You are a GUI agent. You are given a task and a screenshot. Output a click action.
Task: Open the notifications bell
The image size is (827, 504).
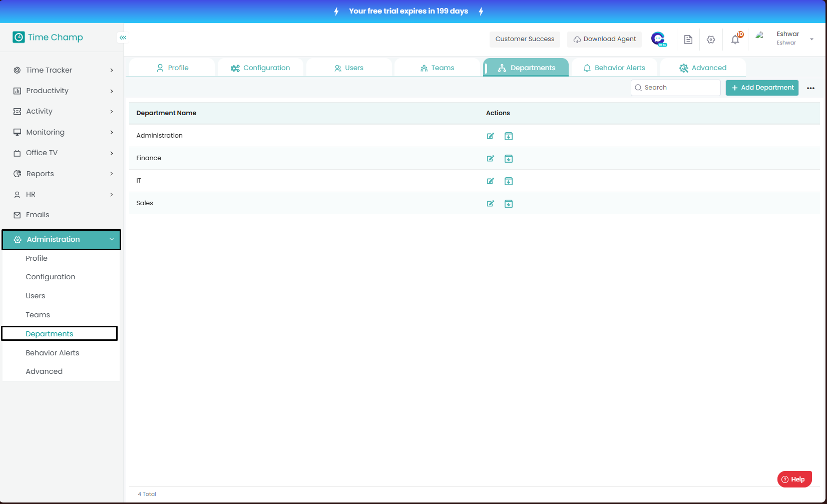(x=735, y=40)
